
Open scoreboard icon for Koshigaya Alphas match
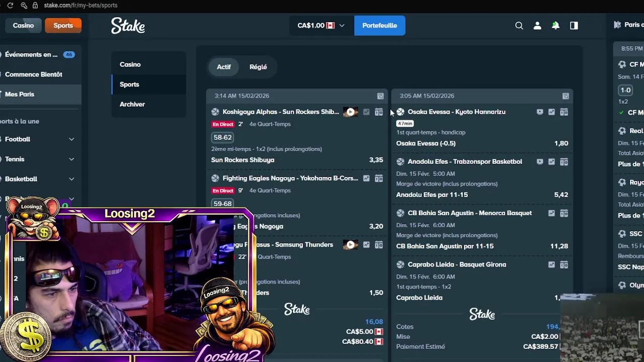click(x=379, y=112)
